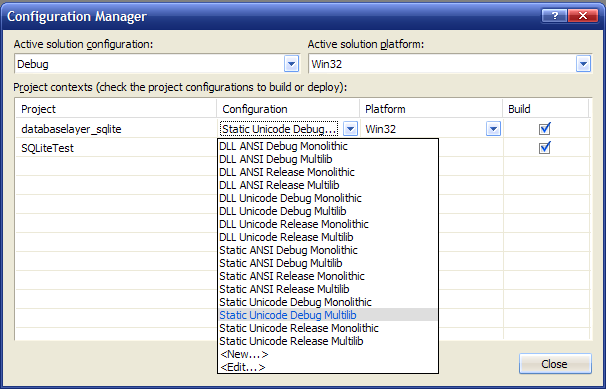Click the help question mark button
This screenshot has width=606, height=389.
[554, 16]
